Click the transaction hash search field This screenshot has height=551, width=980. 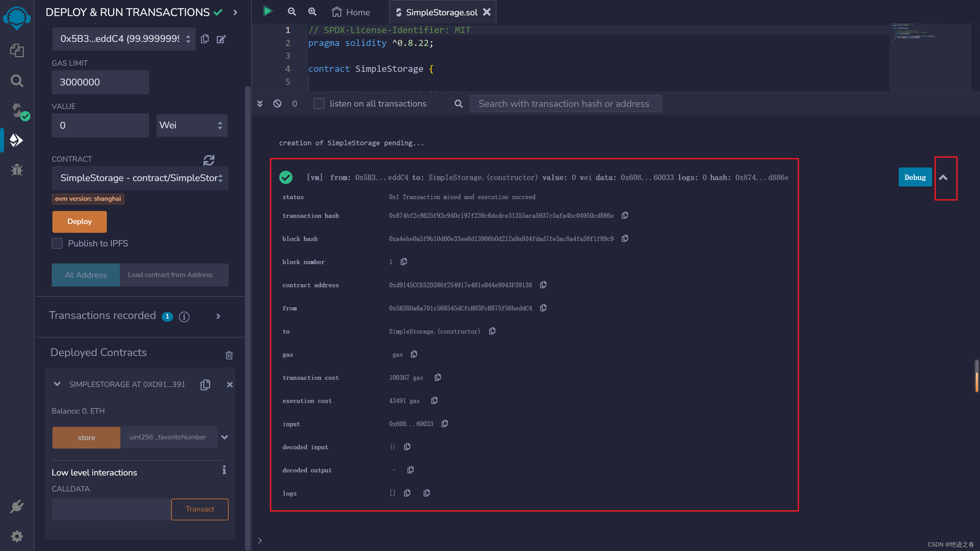tap(565, 103)
